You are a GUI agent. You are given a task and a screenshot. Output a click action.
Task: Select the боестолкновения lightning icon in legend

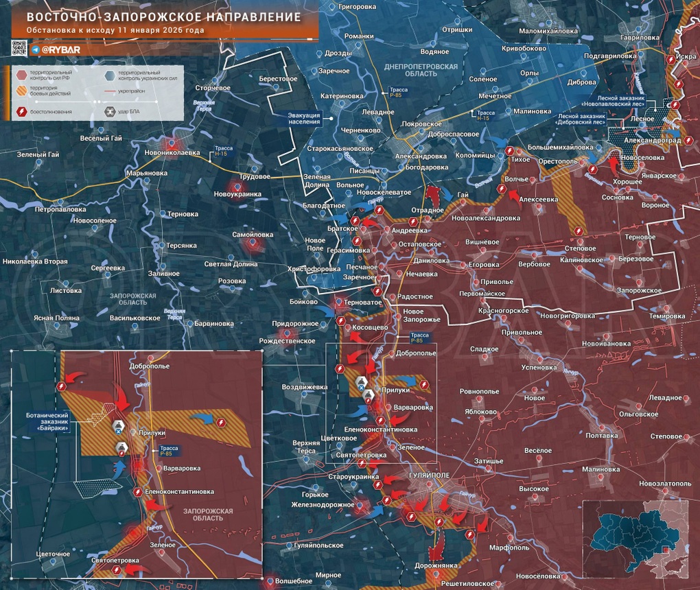pos(21,111)
